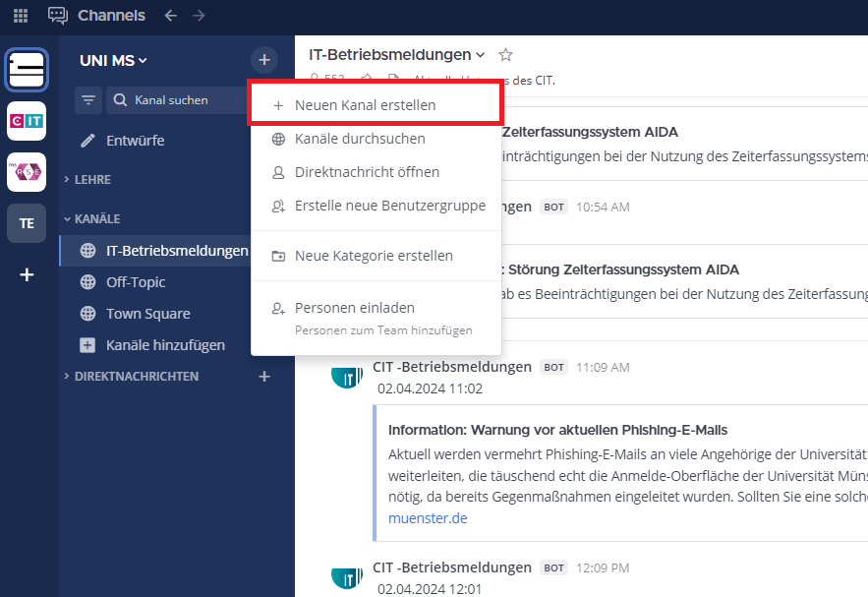Go back using the history back arrow
868x597 pixels.
click(171, 16)
